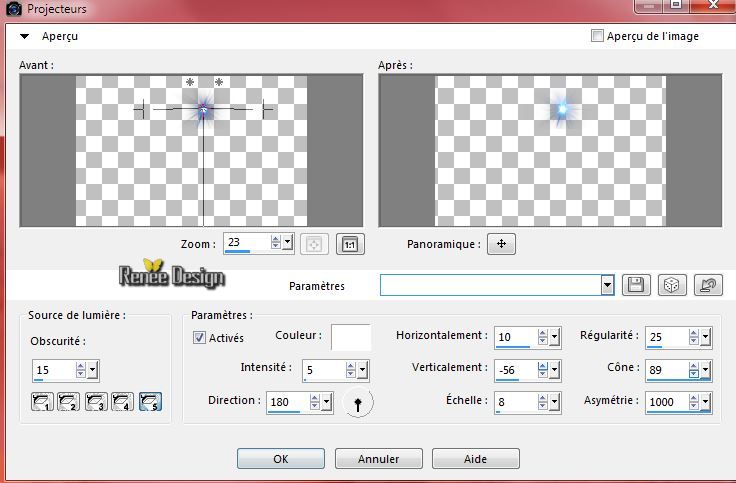Open the Régularité slider dropdown
The height and width of the screenshot is (483, 736).
705,337
